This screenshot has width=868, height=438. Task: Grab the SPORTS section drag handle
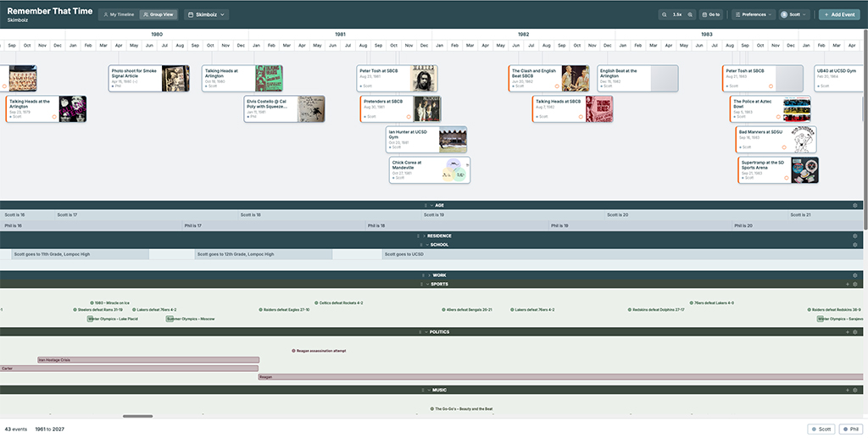421,285
